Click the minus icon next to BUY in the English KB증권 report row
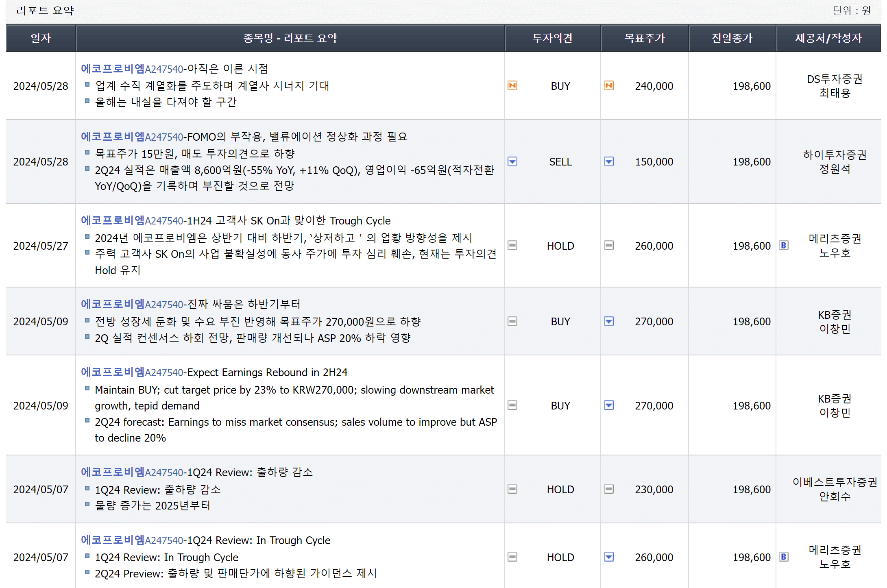This screenshot has height=588, width=887. [513, 405]
